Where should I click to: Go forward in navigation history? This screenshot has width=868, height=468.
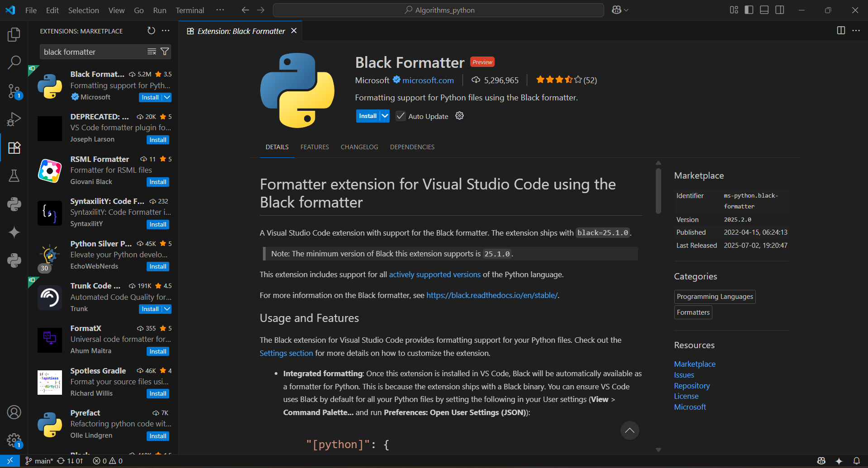click(x=261, y=10)
